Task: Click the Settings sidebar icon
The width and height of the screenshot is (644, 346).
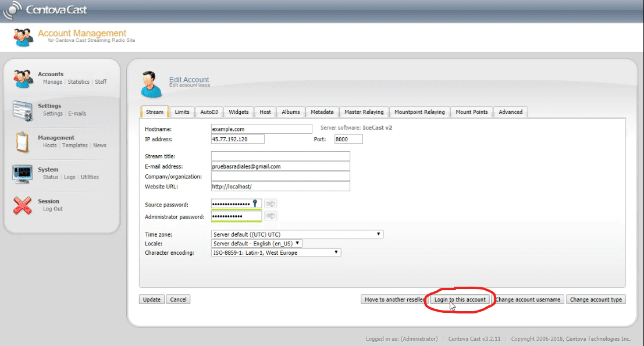Action: pyautogui.click(x=23, y=110)
